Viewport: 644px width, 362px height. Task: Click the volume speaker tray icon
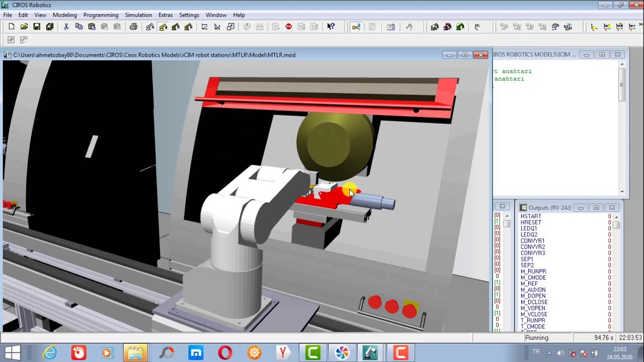click(560, 353)
